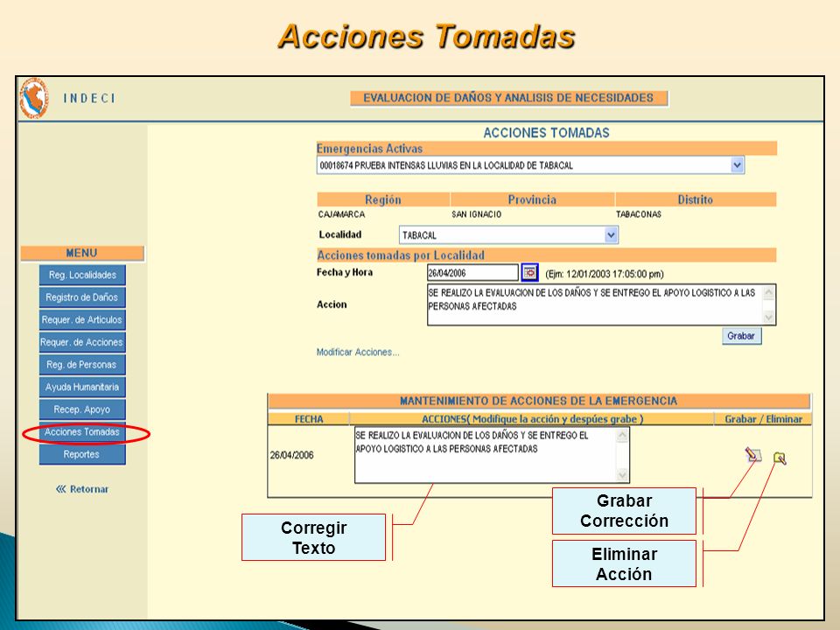Click the Grabar button
Screen dimensions: 840x630
pos(741,336)
